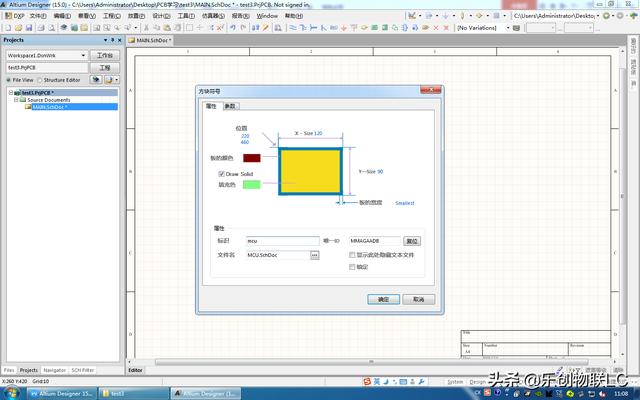The height and width of the screenshot is (400, 640).
Task: Click the variations manager icon beside No Variations
Action: pos(517,28)
